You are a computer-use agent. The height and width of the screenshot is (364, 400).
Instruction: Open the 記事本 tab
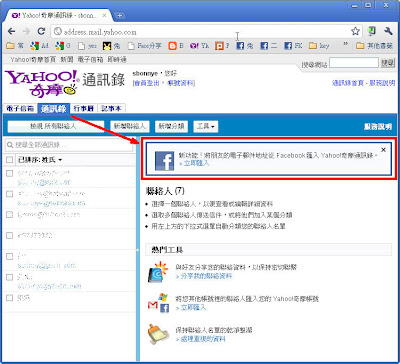pos(112,109)
